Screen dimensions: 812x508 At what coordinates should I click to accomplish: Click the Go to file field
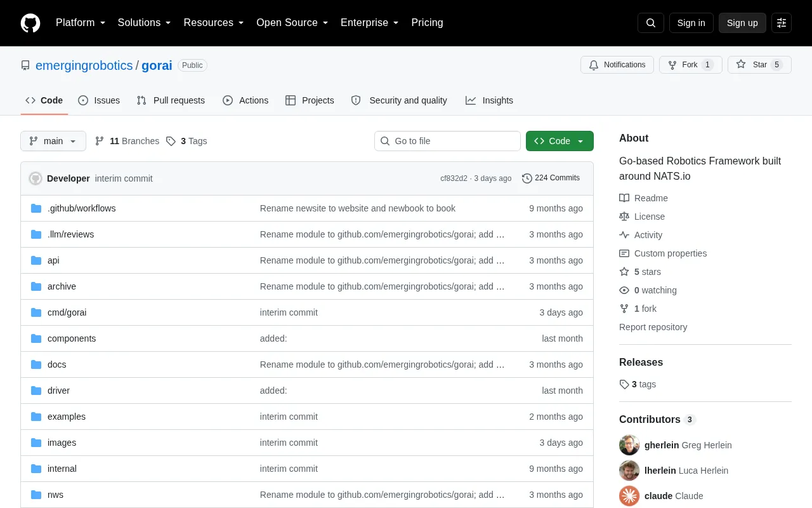(x=447, y=141)
